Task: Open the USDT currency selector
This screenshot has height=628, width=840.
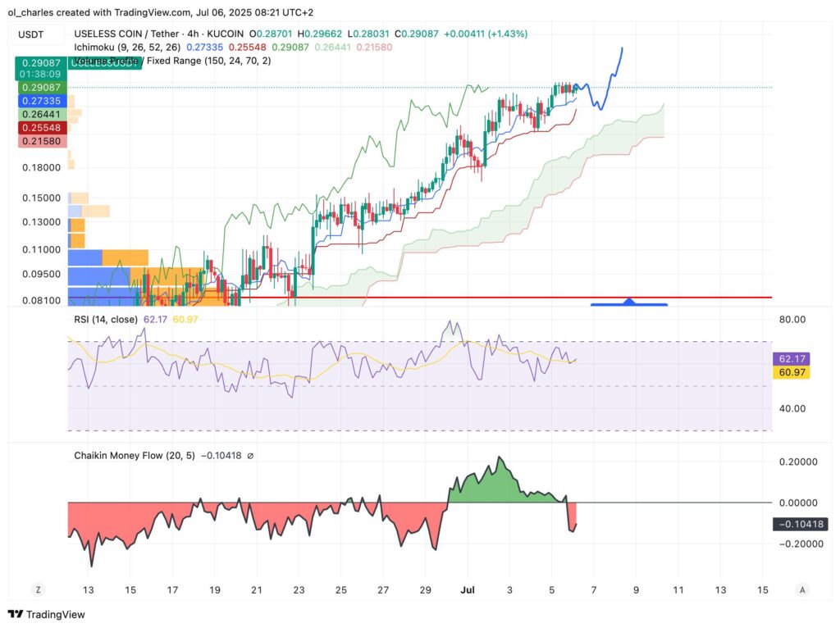Action: pos(31,34)
